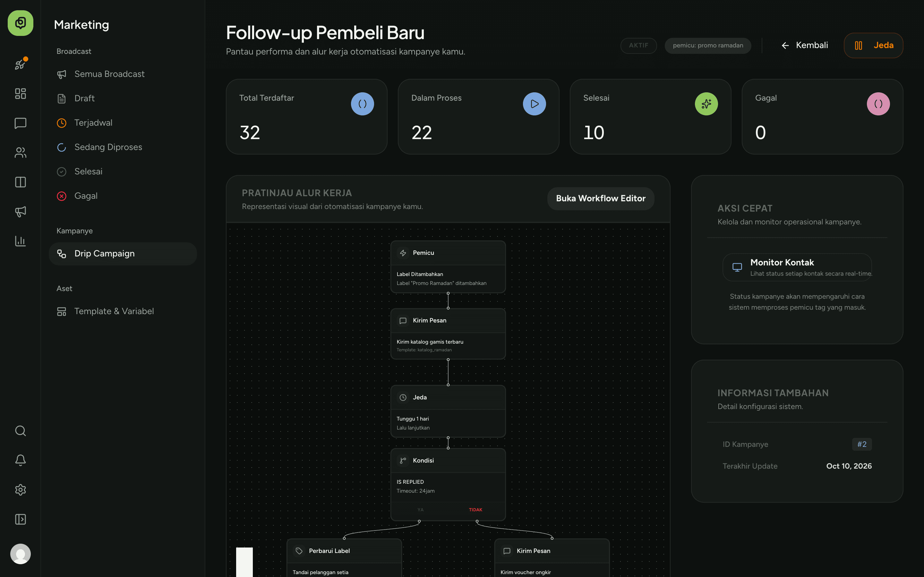Open the Monitor Kontak quick action

coord(797,267)
